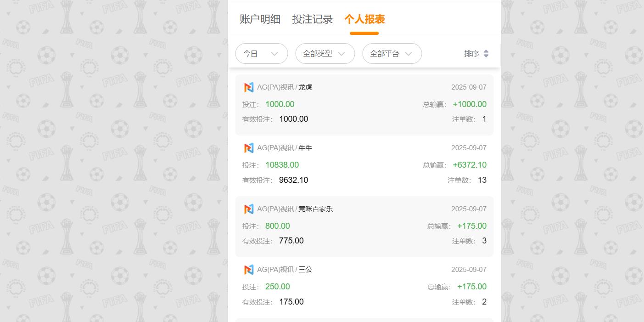Screen dimensions: 644x322
Task: Click the AG(PA)视讯 icon on the 三公 row
Action: (249, 270)
